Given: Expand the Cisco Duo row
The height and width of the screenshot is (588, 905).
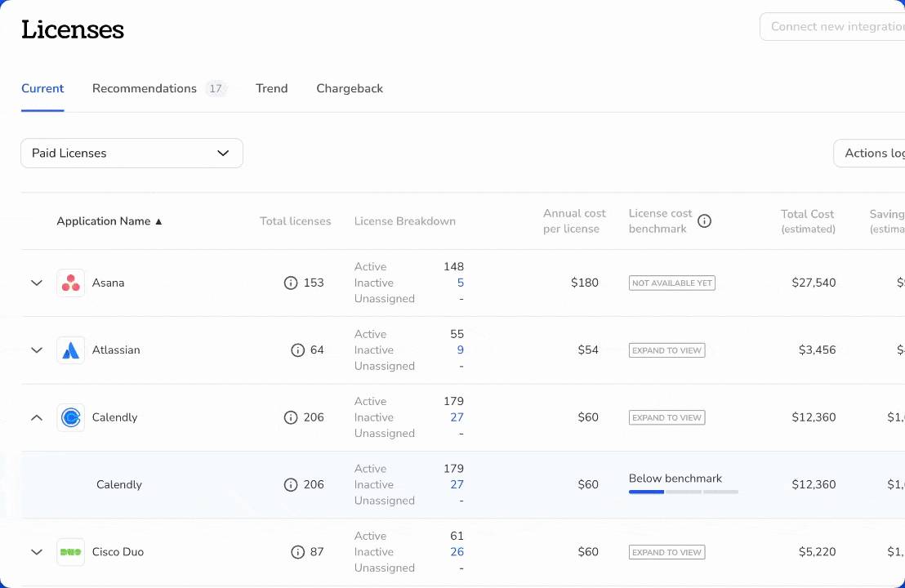Looking at the screenshot, I should (x=37, y=552).
